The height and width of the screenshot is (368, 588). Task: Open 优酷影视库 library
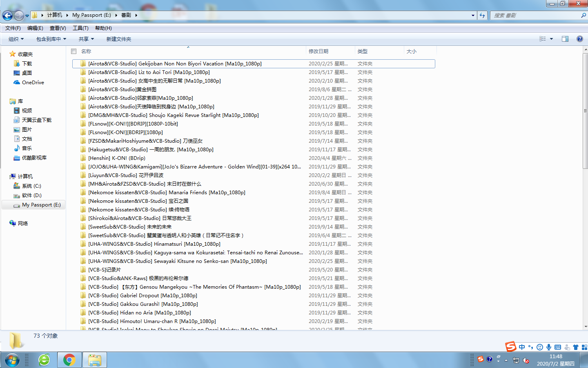30,158
